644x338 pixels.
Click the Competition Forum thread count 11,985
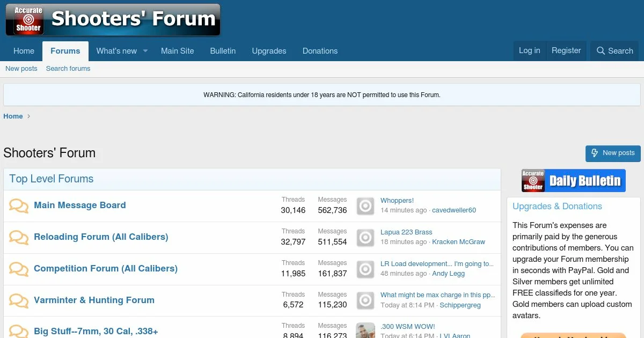coord(293,274)
